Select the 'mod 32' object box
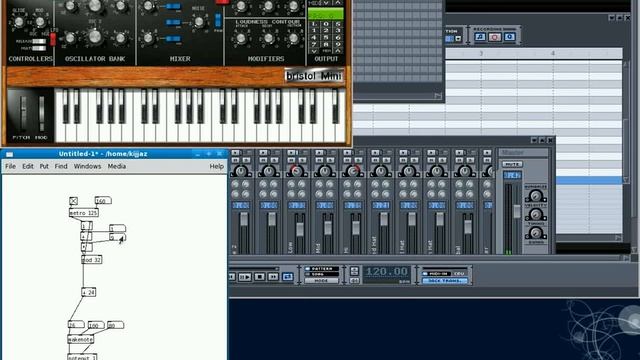 [91, 260]
